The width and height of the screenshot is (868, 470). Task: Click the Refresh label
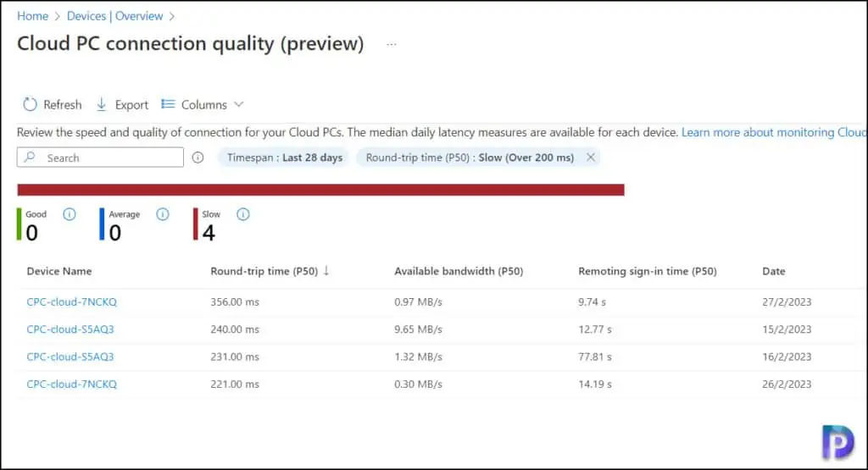[x=63, y=104]
